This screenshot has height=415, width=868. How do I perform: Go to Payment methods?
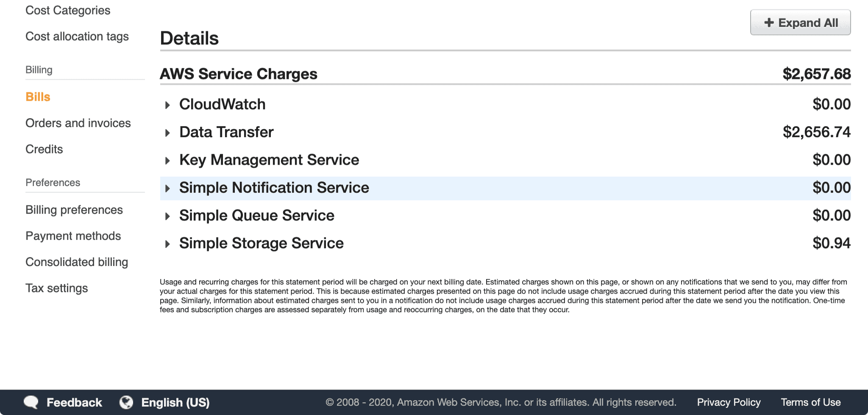73,236
